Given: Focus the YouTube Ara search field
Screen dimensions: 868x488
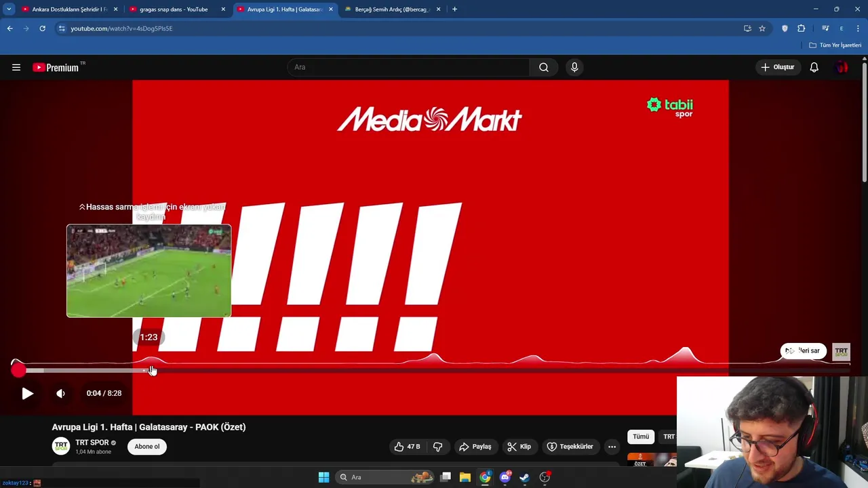Looking at the screenshot, I should coord(408,67).
